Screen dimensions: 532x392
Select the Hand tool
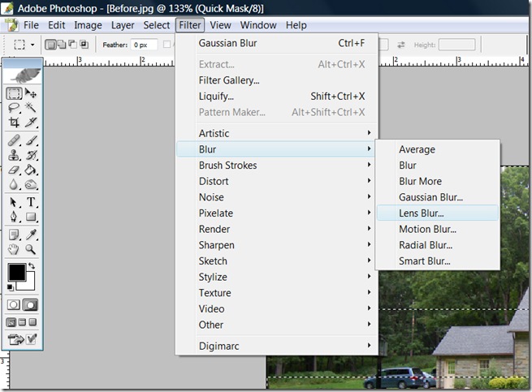tap(14, 250)
